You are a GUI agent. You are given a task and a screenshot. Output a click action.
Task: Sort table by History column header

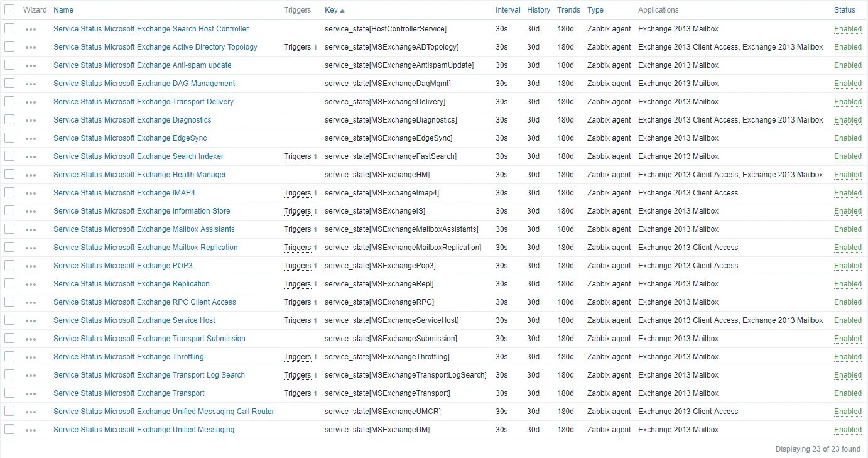pyautogui.click(x=539, y=10)
